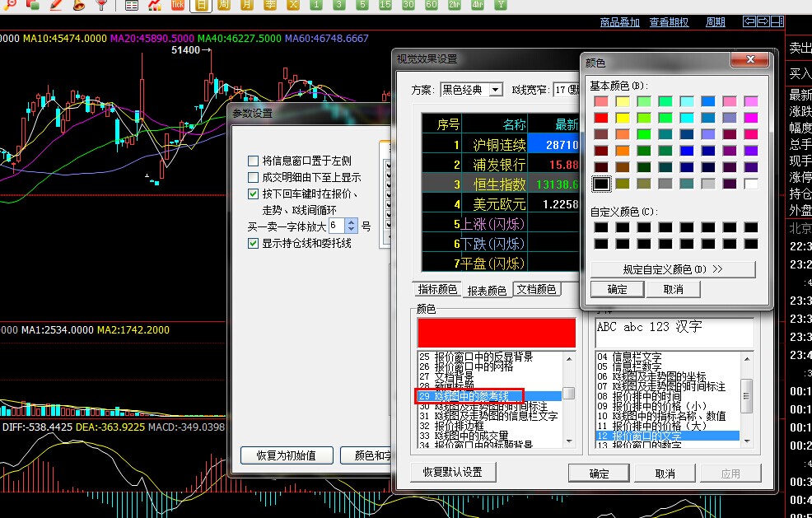Switch chart to Tick view icon
Viewport: 812px width, 518px height.
point(177,5)
